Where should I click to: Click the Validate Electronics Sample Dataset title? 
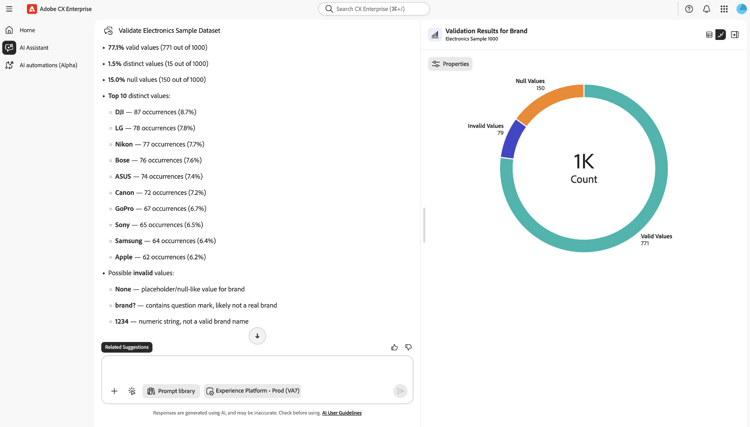click(169, 31)
